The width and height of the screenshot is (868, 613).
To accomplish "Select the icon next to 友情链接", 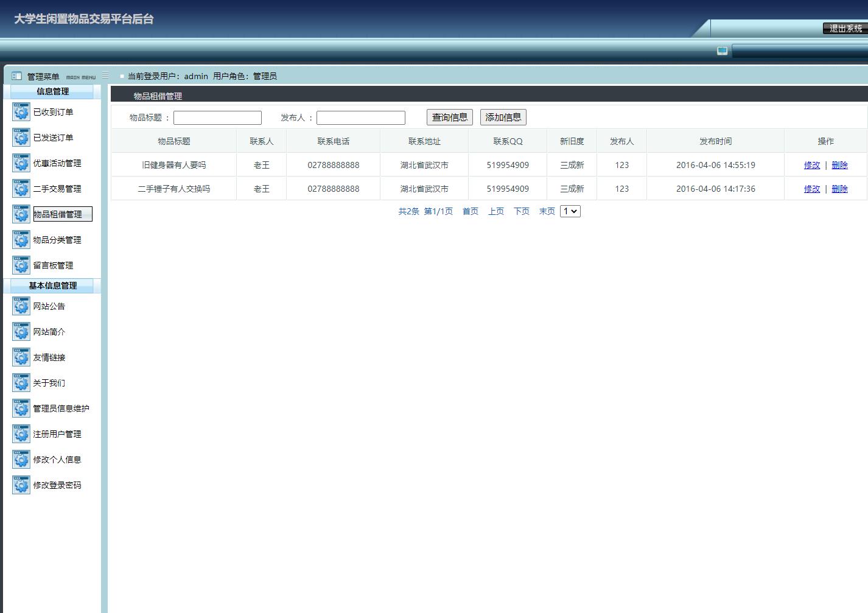I will tap(21, 357).
